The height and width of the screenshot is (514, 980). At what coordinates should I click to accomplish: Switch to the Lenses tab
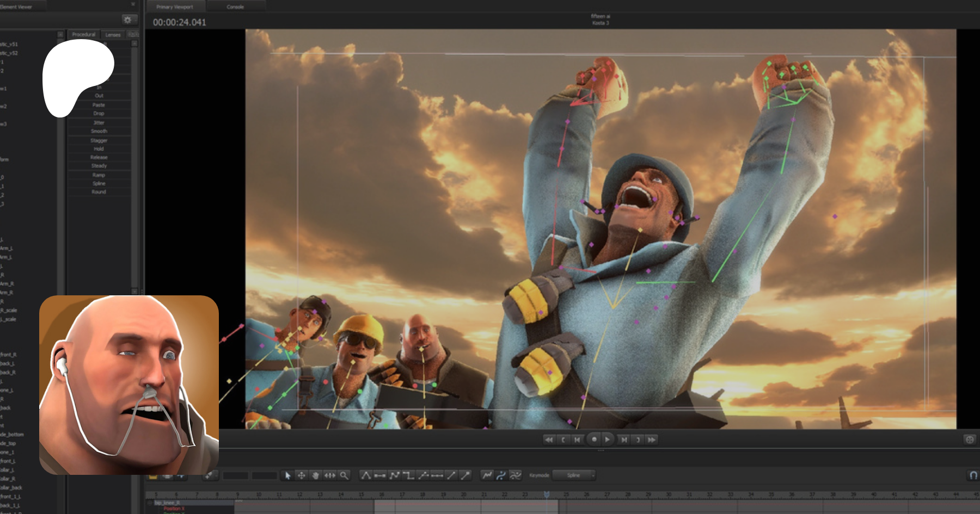click(113, 35)
